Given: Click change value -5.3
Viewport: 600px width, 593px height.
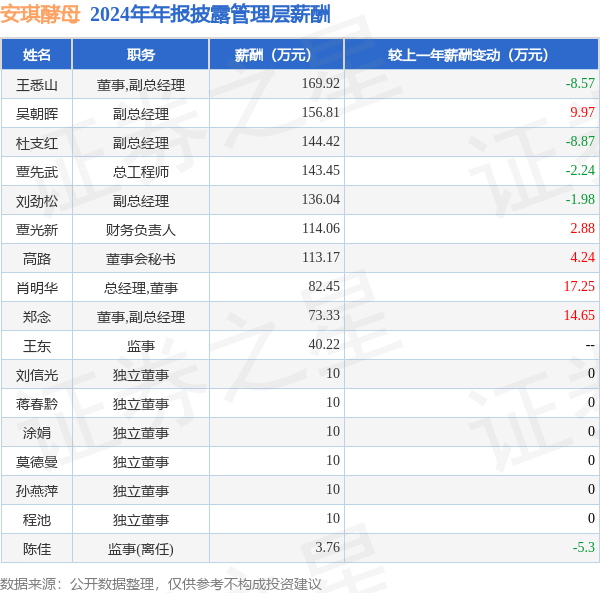Looking at the screenshot, I should click(x=584, y=547).
